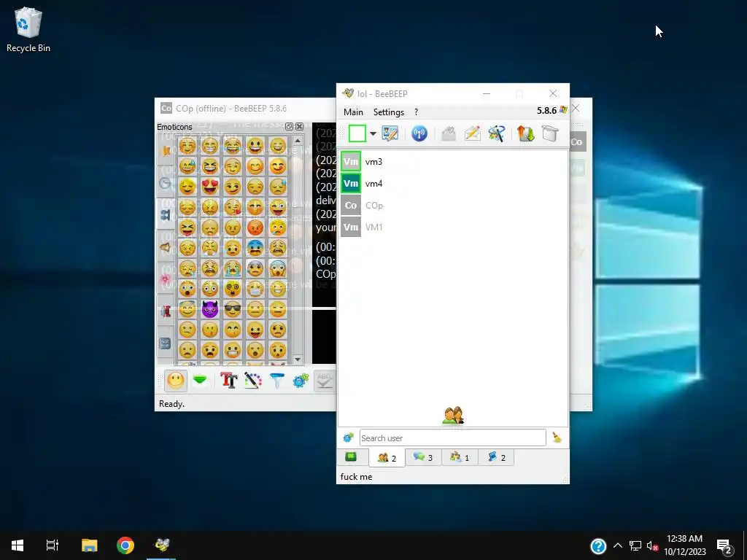The image size is (747, 560).
Task: Click the file transfer up-down arrows icon
Action: click(x=526, y=133)
